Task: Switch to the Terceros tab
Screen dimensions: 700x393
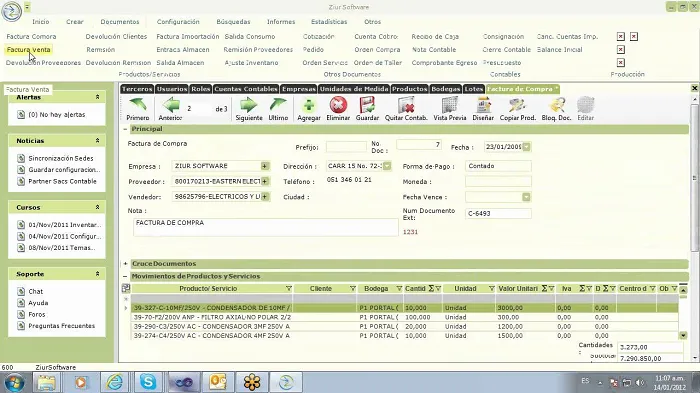Action: click(x=137, y=89)
